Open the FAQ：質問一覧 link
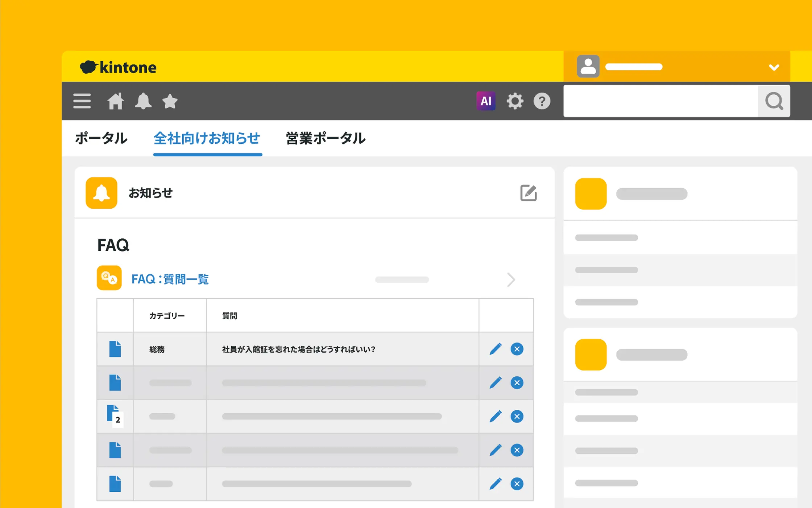This screenshot has width=812, height=508. click(x=170, y=279)
